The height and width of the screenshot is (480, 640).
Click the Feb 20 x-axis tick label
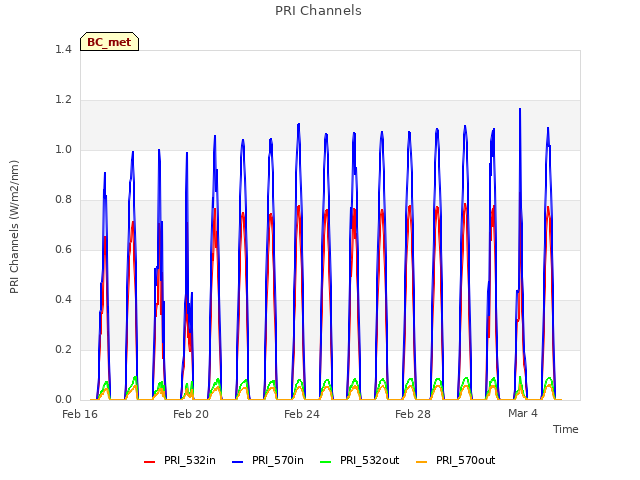click(x=191, y=414)
